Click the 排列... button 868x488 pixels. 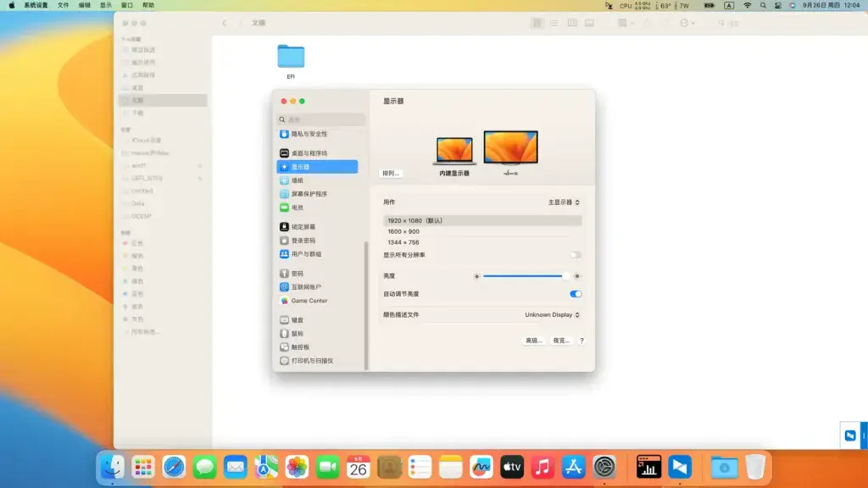pyautogui.click(x=391, y=173)
